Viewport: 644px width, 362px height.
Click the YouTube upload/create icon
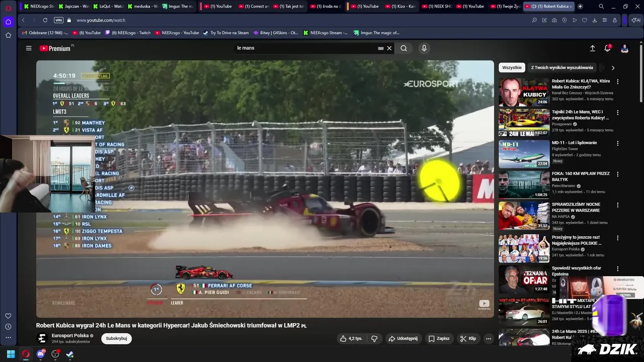(x=593, y=48)
